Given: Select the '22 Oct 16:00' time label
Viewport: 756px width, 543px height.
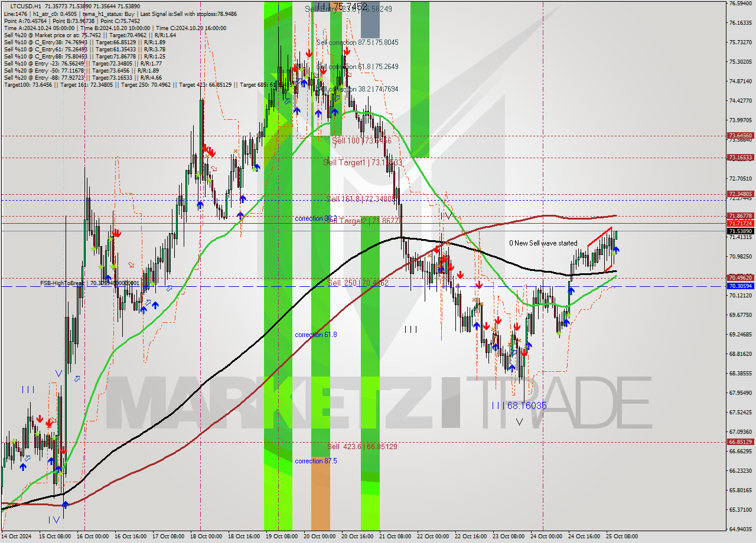Looking at the screenshot, I should coord(471,537).
